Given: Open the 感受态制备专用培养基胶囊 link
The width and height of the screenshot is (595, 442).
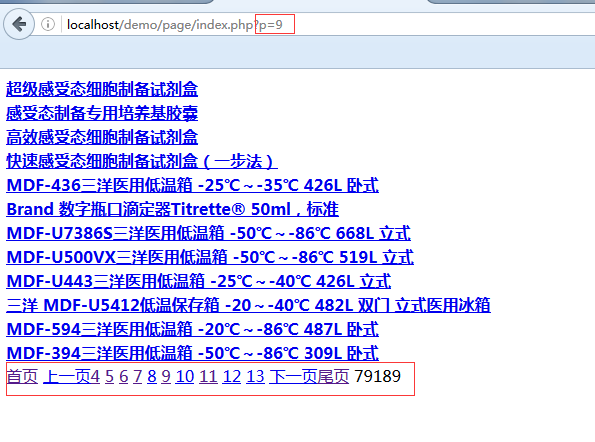Looking at the screenshot, I should tap(102, 113).
